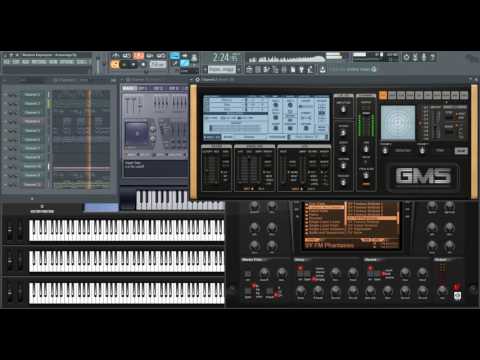Toggle the red LED at the top-left of the synth's second effect section
This screenshot has height=360, width=480.
[x=370, y=268]
